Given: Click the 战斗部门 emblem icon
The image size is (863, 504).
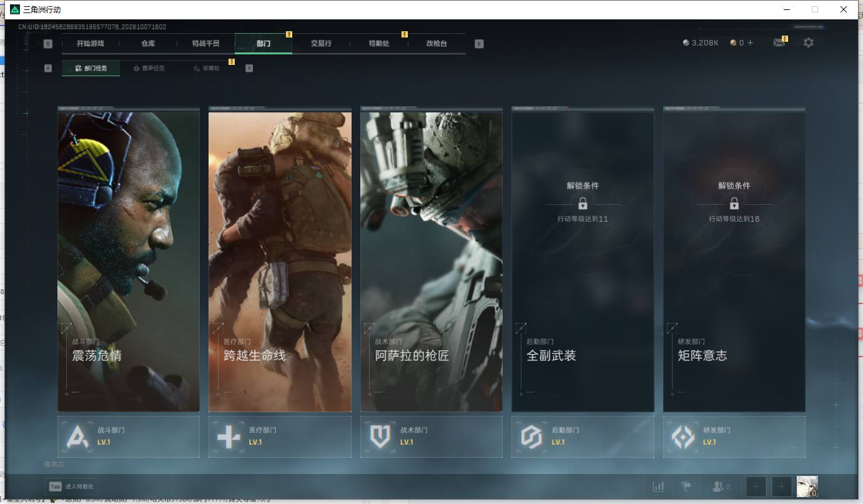Looking at the screenshot, I should coord(77,437).
